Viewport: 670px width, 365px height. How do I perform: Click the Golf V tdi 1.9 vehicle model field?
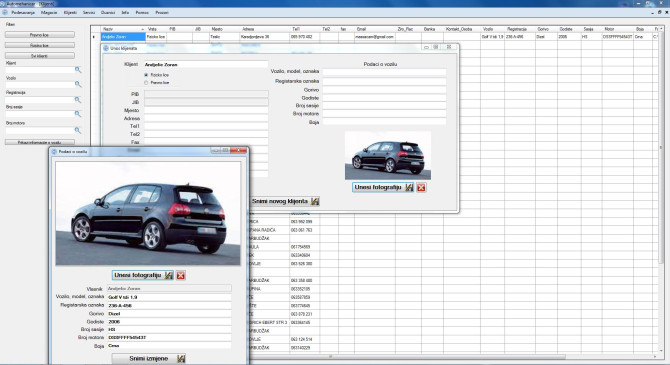click(x=169, y=297)
